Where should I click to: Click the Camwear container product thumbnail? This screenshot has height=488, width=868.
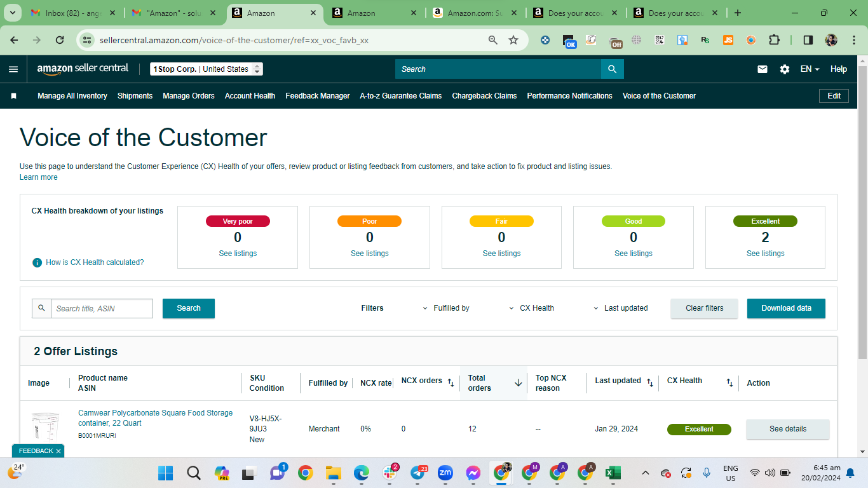(45, 427)
